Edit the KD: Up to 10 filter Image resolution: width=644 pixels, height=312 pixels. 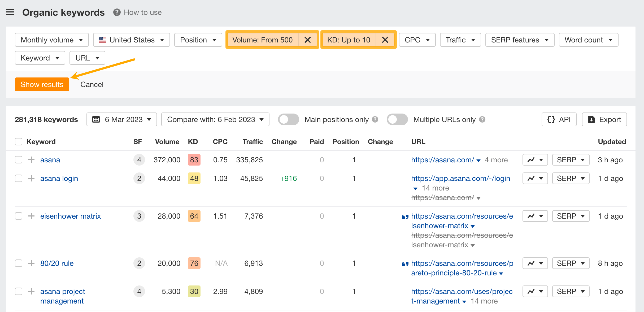click(349, 40)
